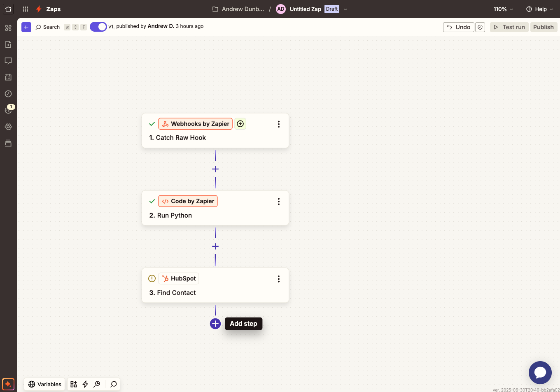Screen dimensions: 560x392
Task: Click the purple add step plus circle
Action: pyautogui.click(x=215, y=324)
